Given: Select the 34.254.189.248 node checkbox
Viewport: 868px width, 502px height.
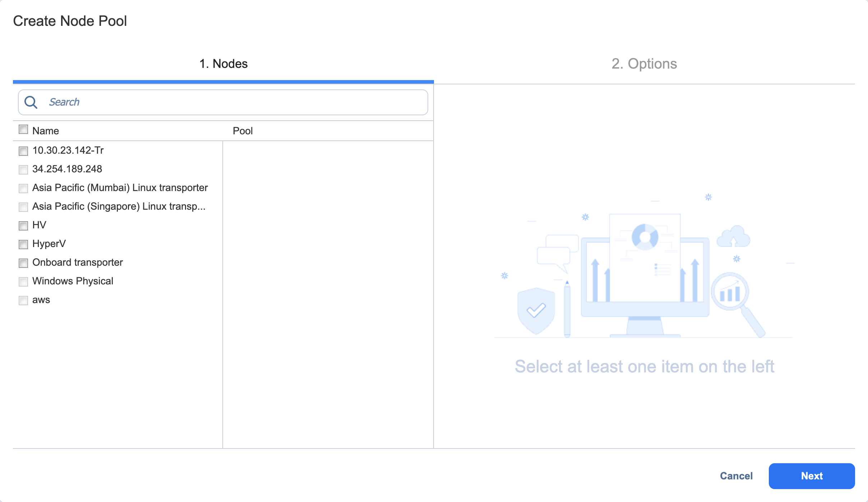Looking at the screenshot, I should [x=23, y=170].
